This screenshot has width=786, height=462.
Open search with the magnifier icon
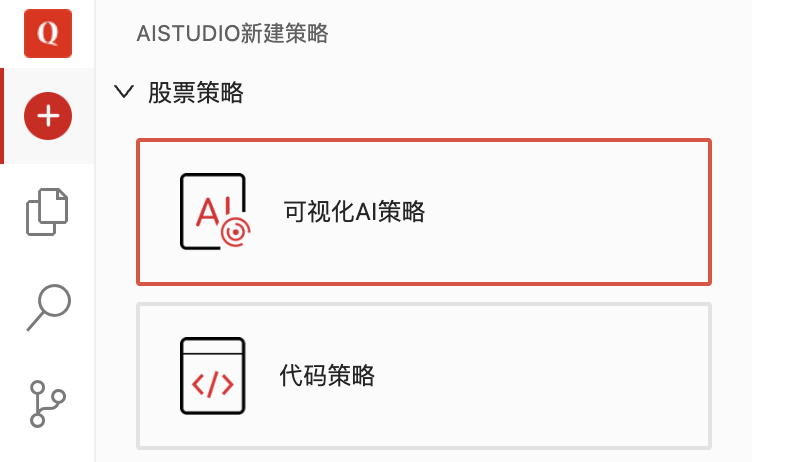(49, 308)
